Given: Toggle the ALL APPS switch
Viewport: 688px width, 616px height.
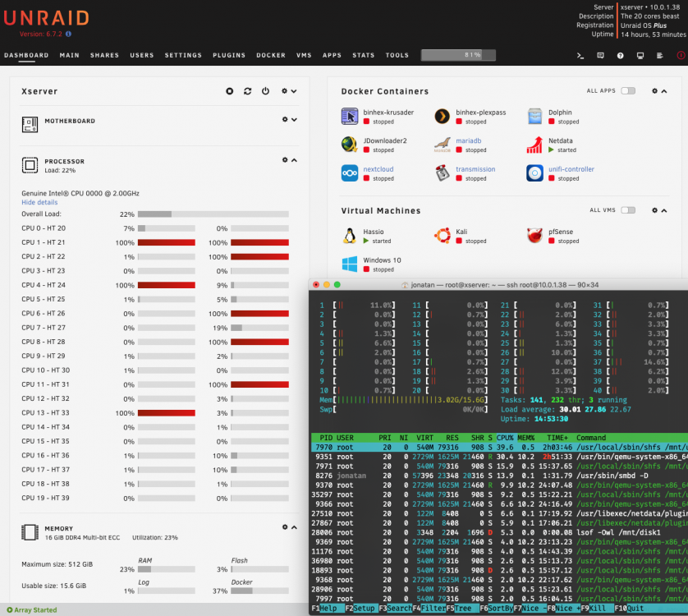Looking at the screenshot, I should [x=628, y=91].
